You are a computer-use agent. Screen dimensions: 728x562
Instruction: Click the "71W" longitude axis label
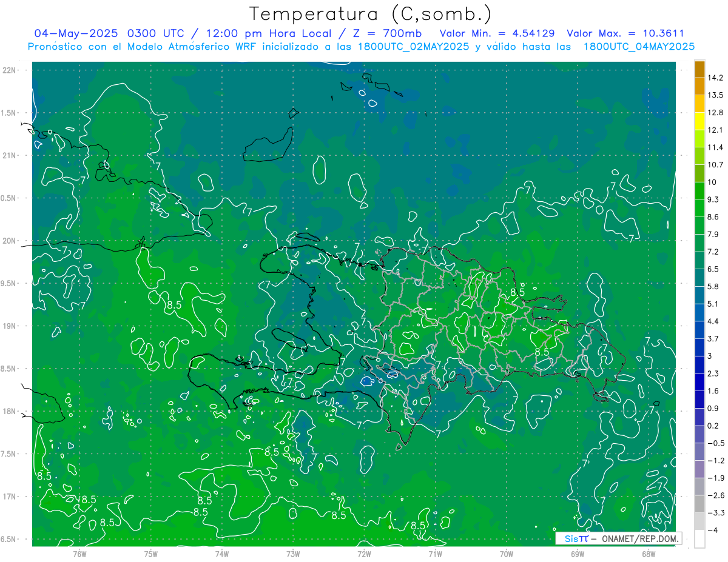(x=435, y=554)
